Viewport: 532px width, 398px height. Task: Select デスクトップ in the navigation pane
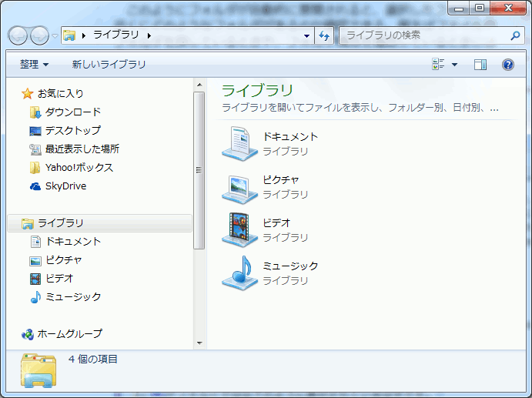click(x=72, y=130)
